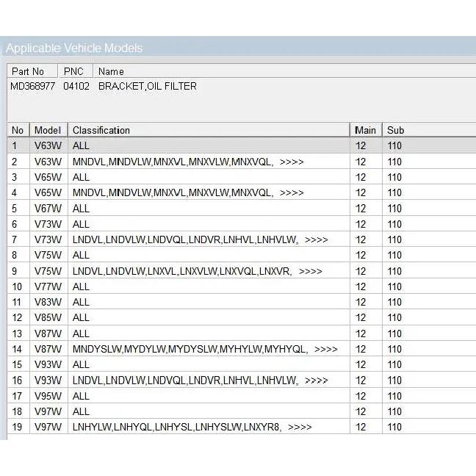Expand the >>>> classification in row 2
This screenshot has height=476, width=476.
click(x=292, y=162)
